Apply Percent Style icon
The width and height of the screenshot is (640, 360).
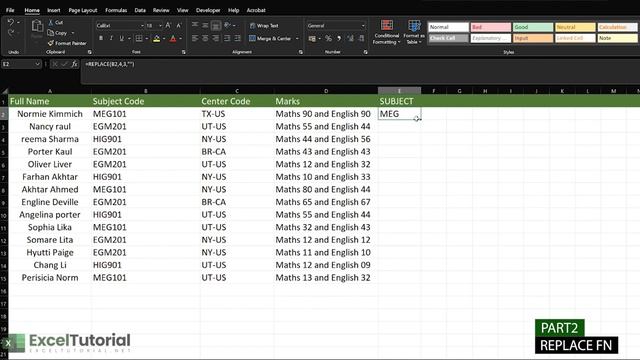[328, 38]
